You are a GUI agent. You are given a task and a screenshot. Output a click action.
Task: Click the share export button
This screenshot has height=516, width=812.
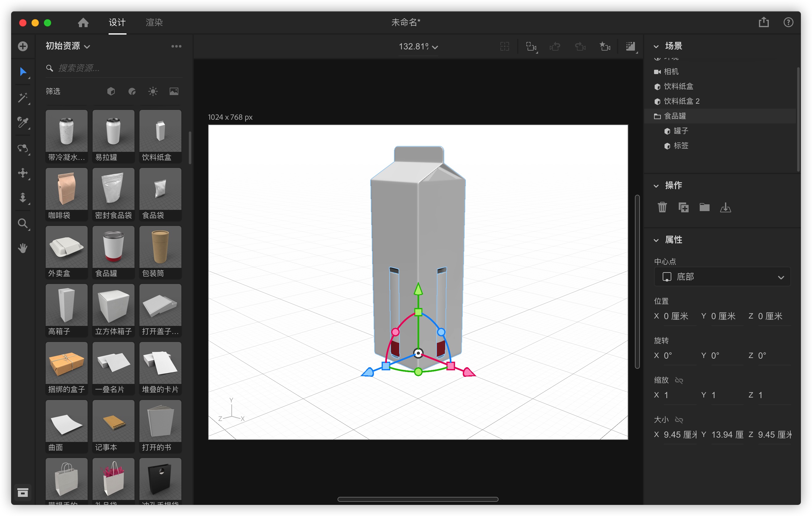pyautogui.click(x=764, y=22)
